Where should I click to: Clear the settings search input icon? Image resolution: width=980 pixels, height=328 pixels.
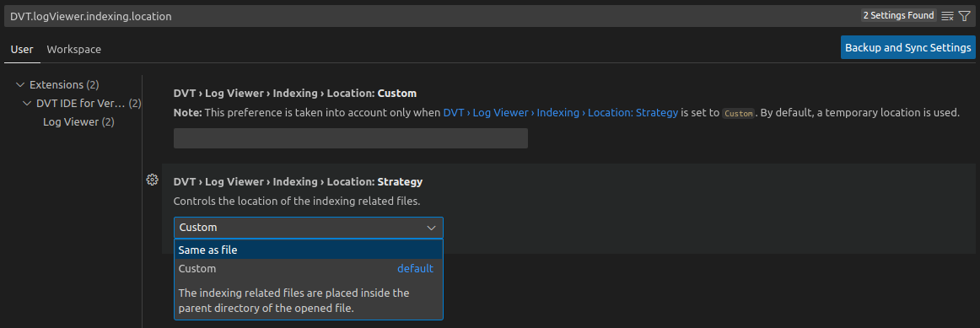947,16
